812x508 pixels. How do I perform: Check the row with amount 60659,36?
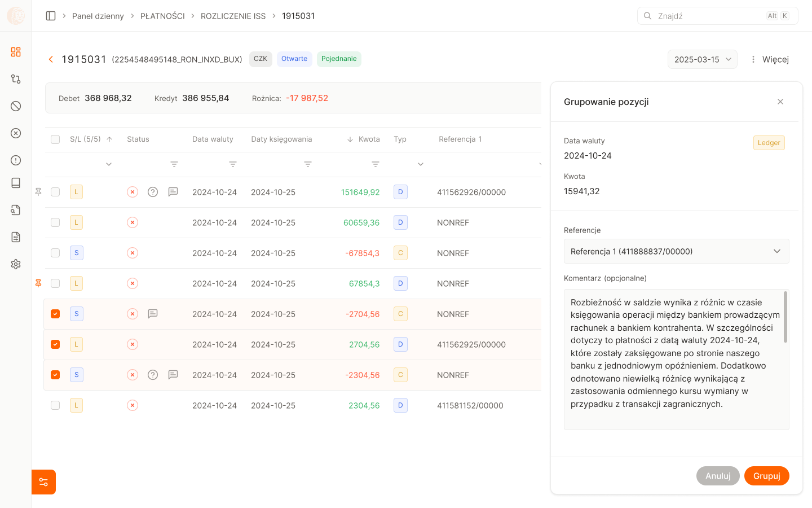click(55, 222)
